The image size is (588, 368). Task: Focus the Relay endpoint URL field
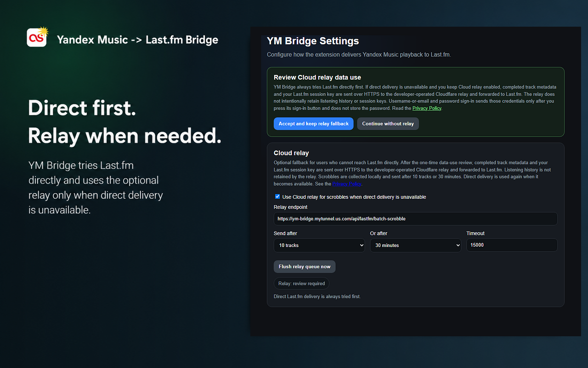coord(416,219)
